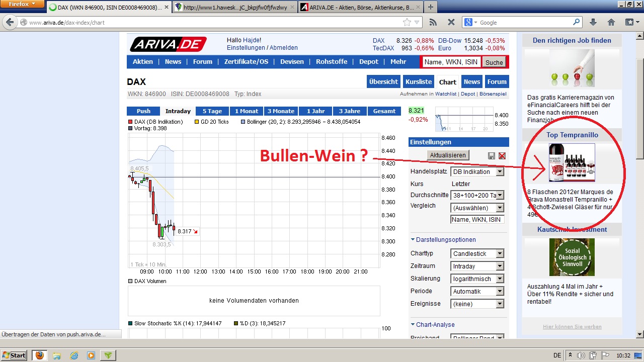Click the Suche button
Screen dimensions: 644x362
[494, 62]
